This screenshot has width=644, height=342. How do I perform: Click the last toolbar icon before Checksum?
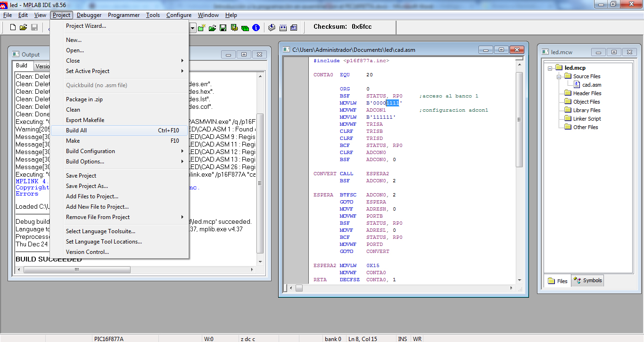pyautogui.click(x=294, y=27)
